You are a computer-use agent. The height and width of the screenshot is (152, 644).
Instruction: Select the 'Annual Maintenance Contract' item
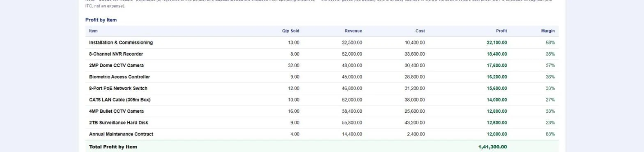(x=121, y=134)
